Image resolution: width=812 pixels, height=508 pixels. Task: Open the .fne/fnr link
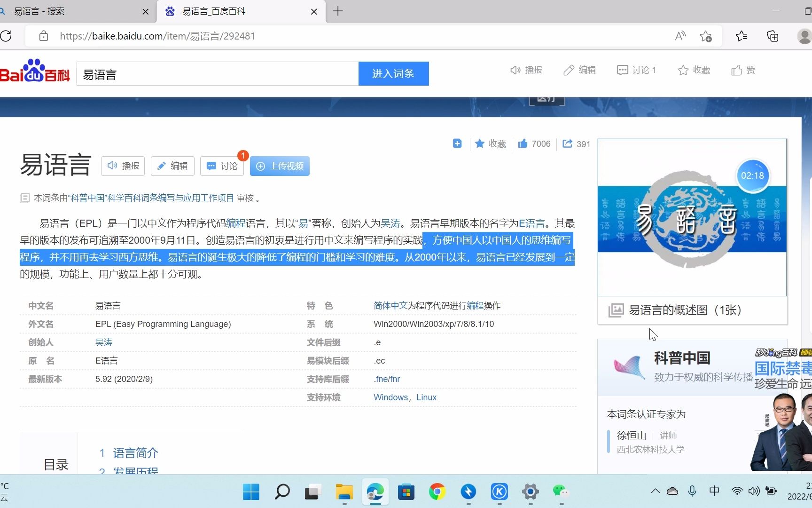pos(387,379)
